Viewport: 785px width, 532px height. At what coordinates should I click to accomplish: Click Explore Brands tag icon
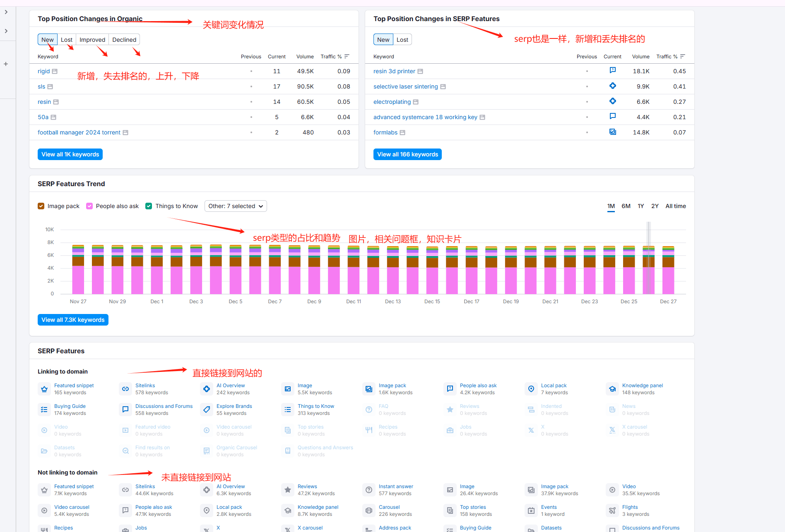tap(207, 410)
